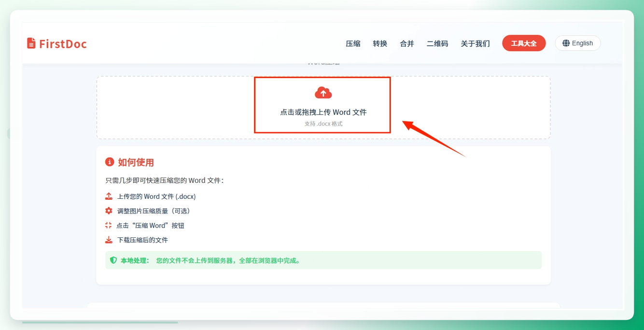Click 调整图片压缩质量（可选）step text
Viewport: 644px width, 330px height.
pos(154,211)
